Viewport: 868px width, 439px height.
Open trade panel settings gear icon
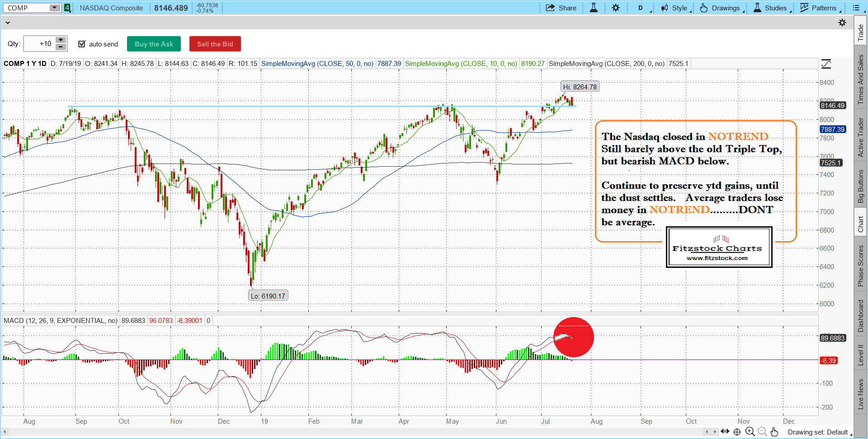click(x=842, y=23)
